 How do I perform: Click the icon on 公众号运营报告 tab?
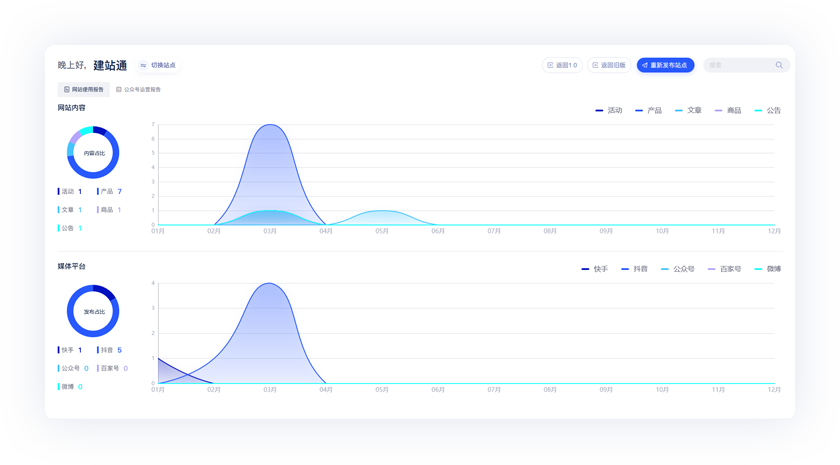119,90
